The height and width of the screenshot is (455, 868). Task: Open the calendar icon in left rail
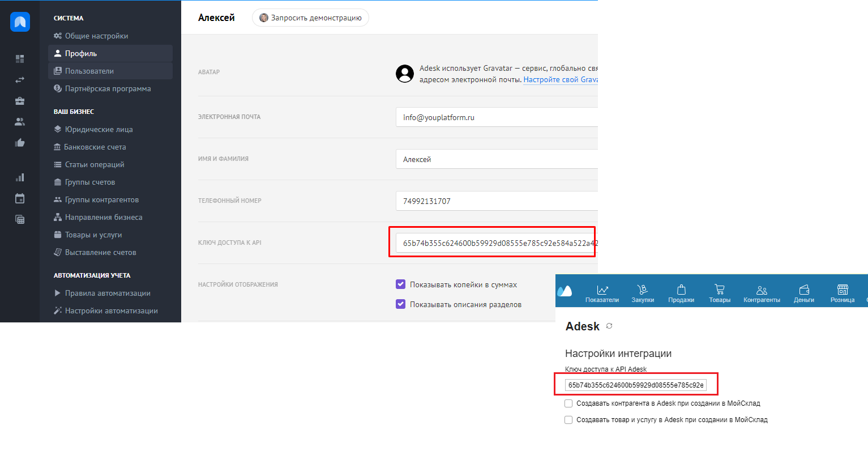[20, 198]
